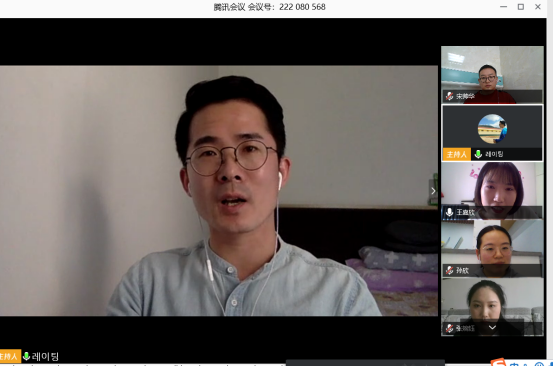Viewport: 554px width, 366px height.
Task: Select the man in the red sweater's video thumbnail
Action: [x=492, y=75]
